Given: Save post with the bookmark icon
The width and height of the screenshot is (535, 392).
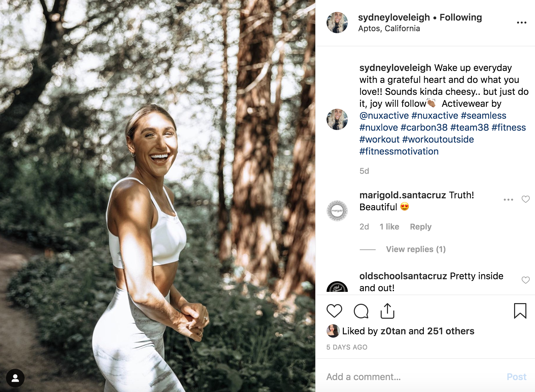Looking at the screenshot, I should (520, 311).
